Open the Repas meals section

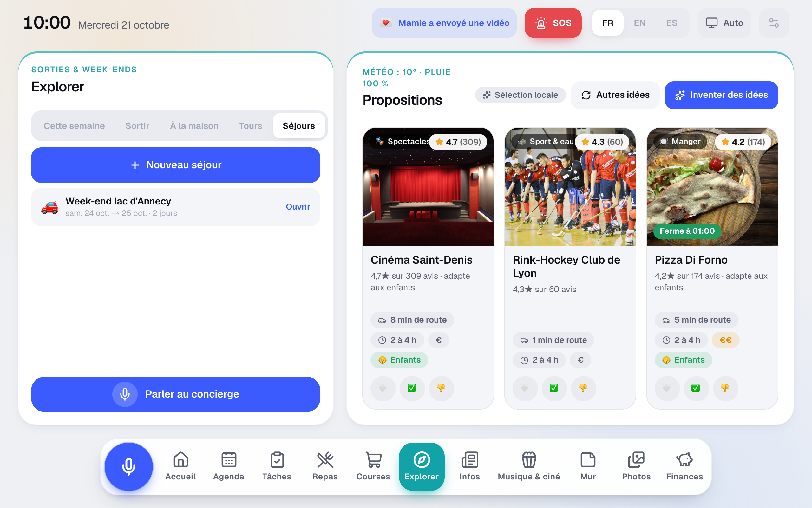pyautogui.click(x=325, y=466)
